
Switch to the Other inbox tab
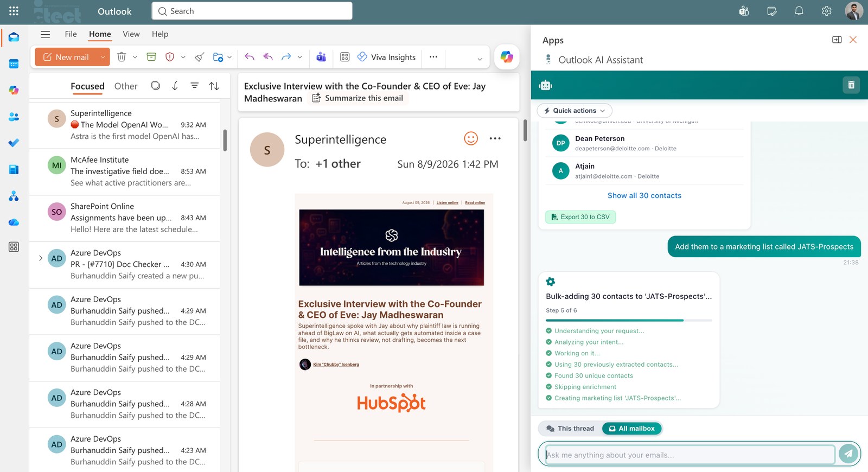[x=126, y=86]
